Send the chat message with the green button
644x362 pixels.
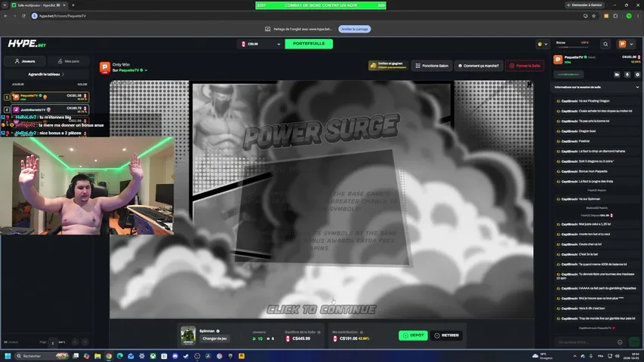634,342
